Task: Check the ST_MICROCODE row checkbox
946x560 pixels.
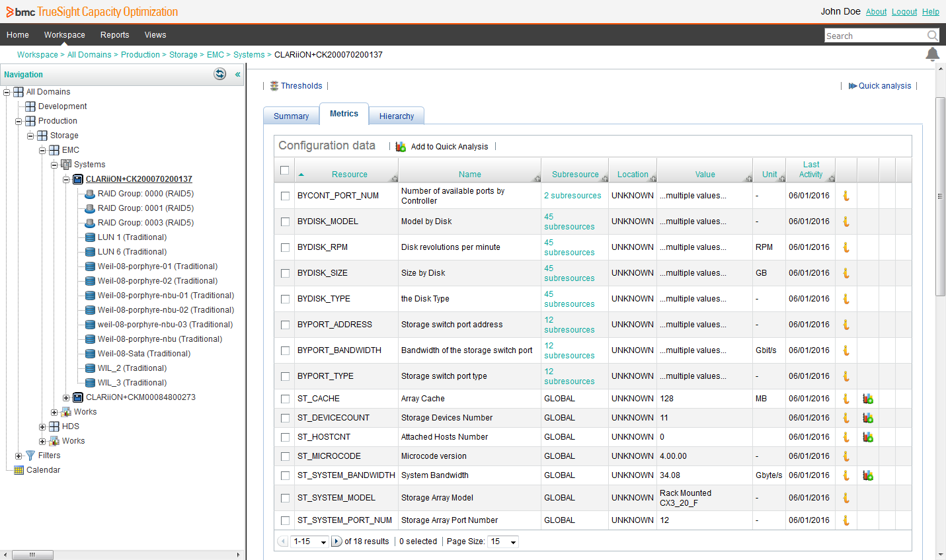Action: [x=285, y=456]
